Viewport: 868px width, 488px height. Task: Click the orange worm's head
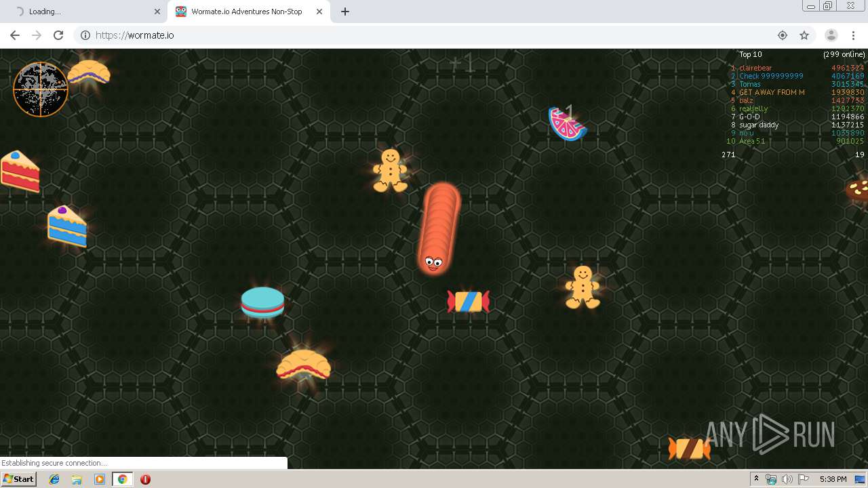[x=433, y=261]
